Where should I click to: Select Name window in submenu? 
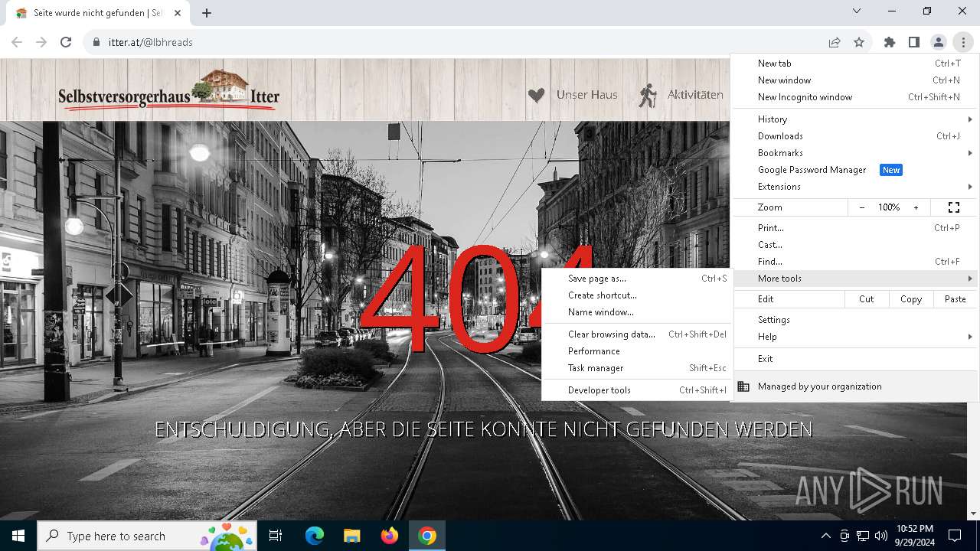click(x=637, y=312)
